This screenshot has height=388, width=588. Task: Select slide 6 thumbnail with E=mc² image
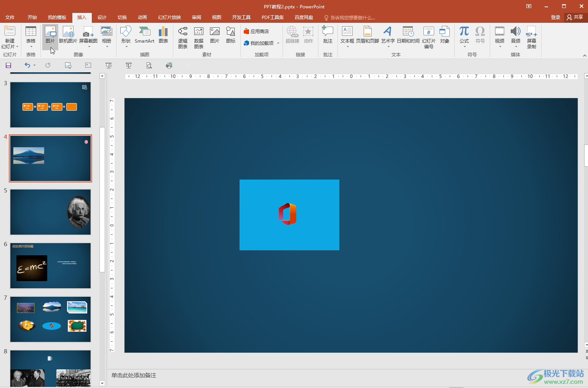[51, 266]
